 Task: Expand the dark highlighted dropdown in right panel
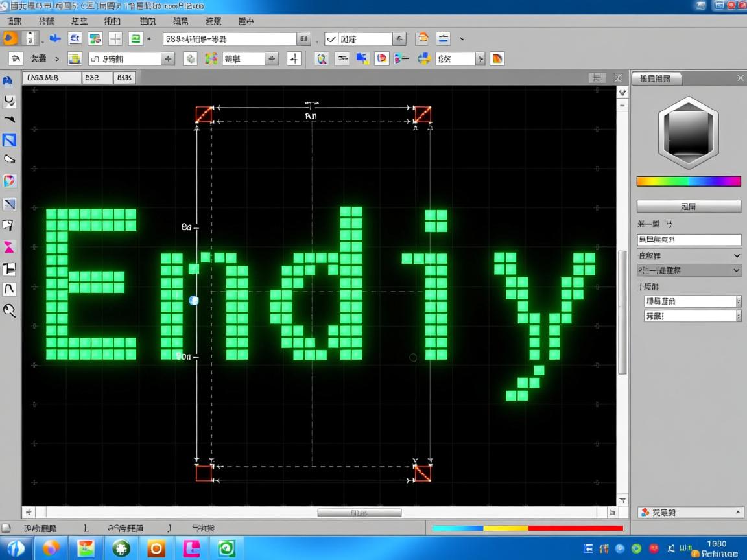click(736, 270)
